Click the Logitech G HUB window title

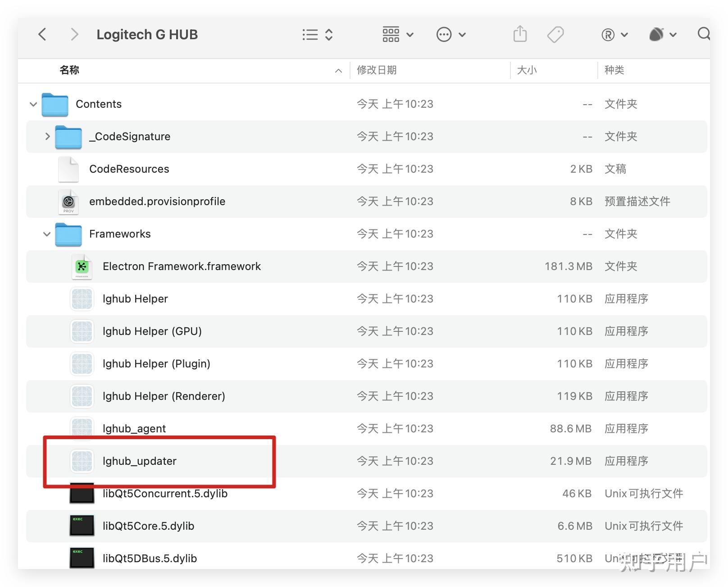tap(147, 35)
